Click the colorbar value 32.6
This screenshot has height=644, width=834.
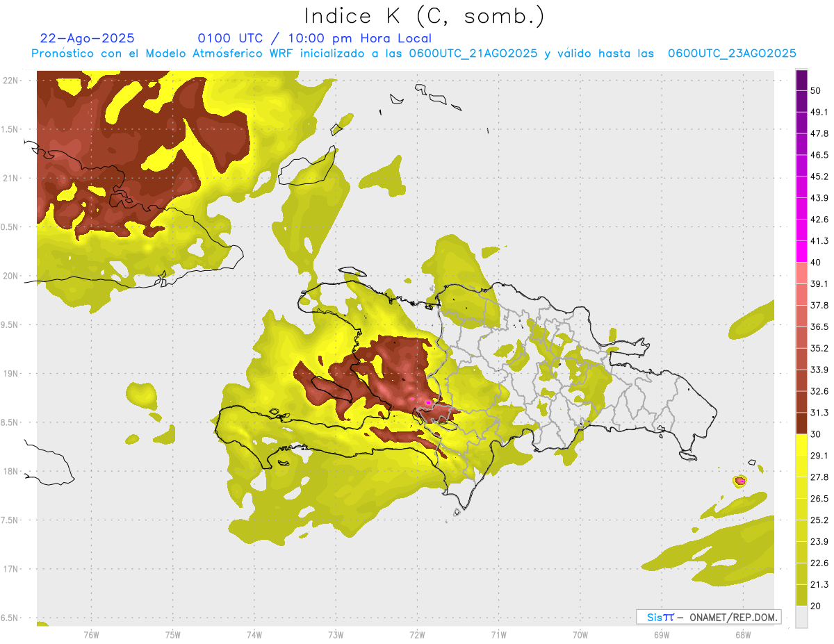click(819, 391)
